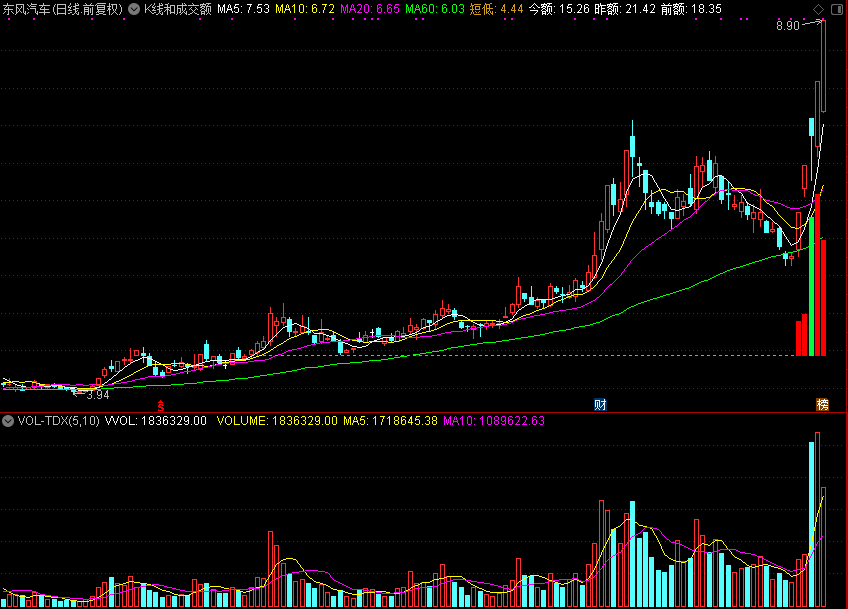Open the 榜 ranking marker
This screenshot has height=609, width=848.
[x=822, y=405]
